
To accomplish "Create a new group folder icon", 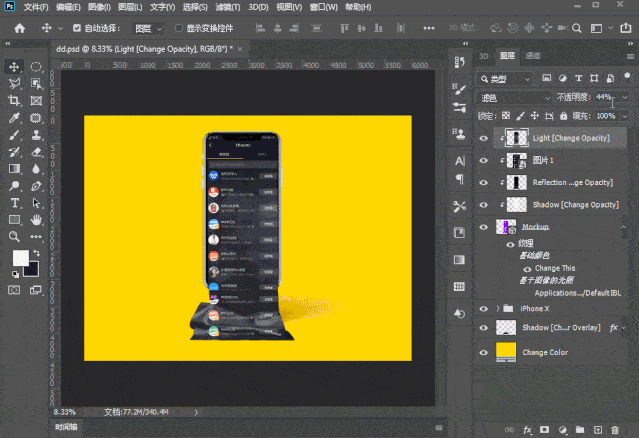I will (580, 430).
